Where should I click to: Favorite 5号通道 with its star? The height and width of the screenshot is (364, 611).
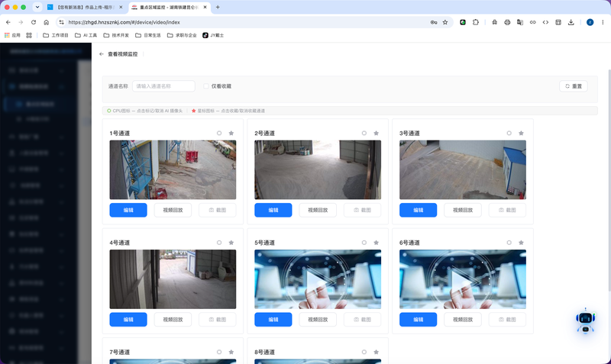pos(376,243)
